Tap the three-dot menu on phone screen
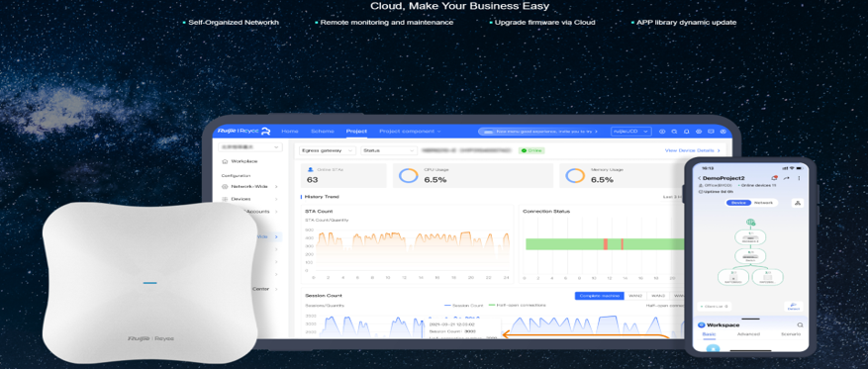This screenshot has width=868, height=369. [799, 178]
